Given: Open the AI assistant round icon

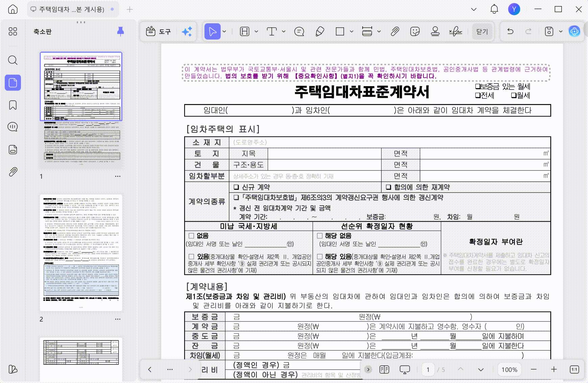Looking at the screenshot, I should coord(574,31).
